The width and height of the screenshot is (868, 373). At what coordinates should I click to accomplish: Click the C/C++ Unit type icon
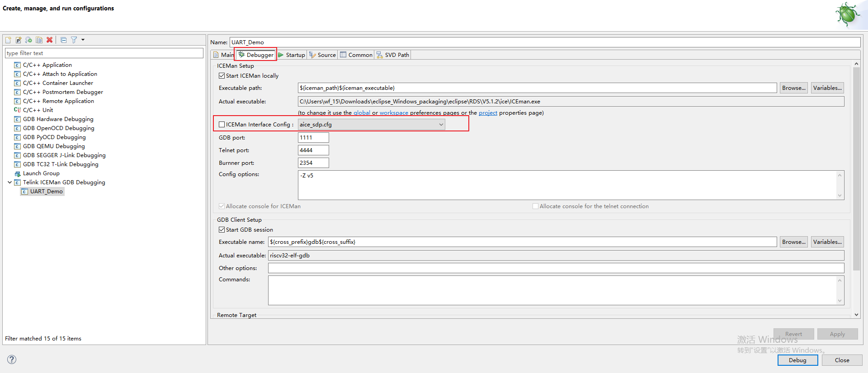tap(17, 110)
